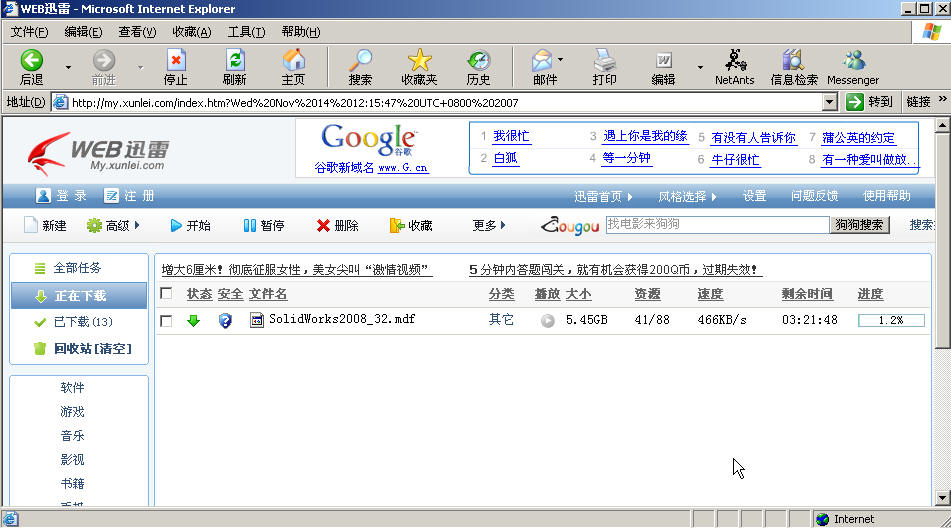951x528 pixels.
Task: Open 收藏(A) menu
Action: coord(192,32)
